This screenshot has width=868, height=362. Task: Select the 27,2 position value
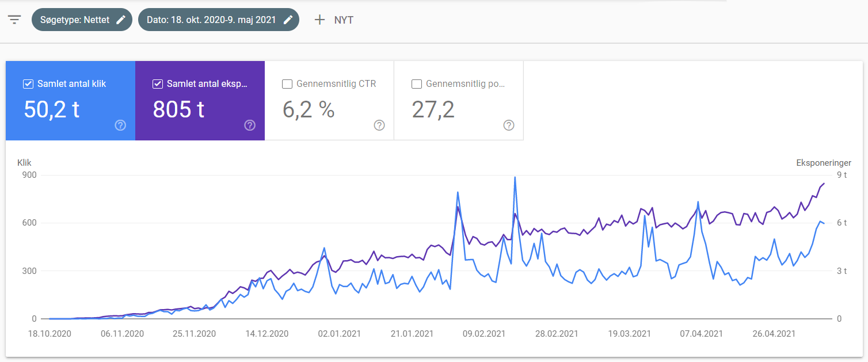[x=433, y=109]
